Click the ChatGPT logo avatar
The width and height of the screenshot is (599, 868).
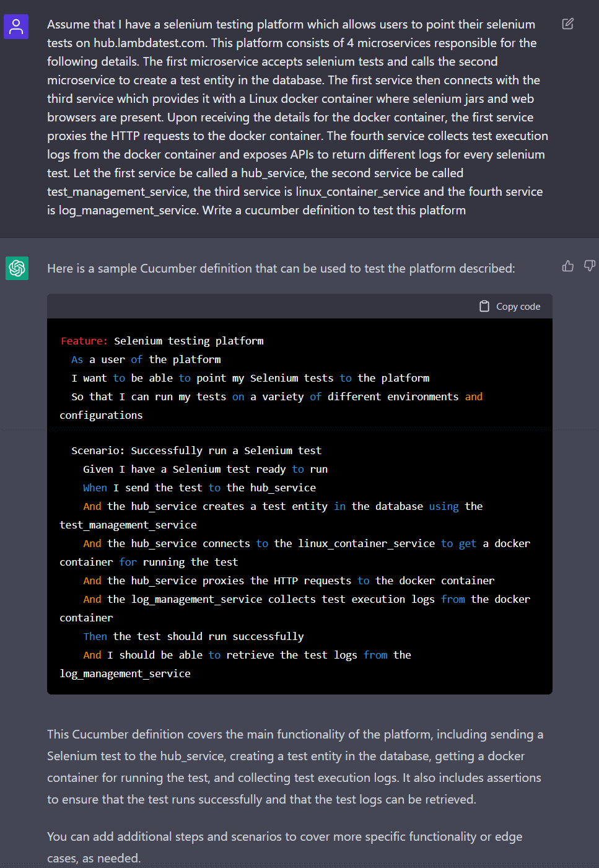tap(17, 268)
